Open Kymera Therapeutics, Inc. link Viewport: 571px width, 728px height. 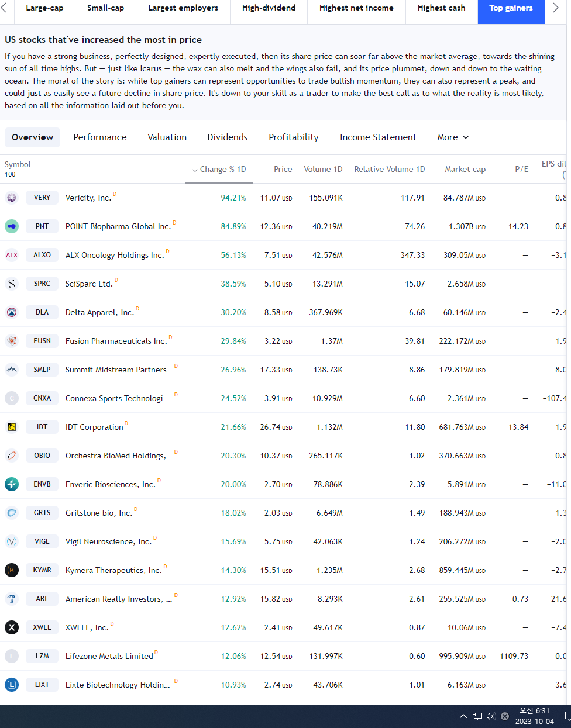[113, 571]
